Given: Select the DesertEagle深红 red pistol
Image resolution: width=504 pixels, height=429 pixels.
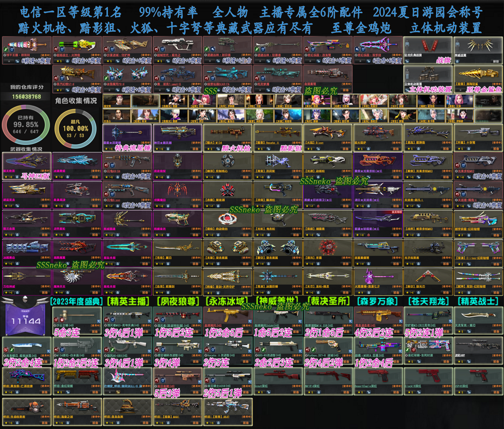Looking at the screenshot, I should (378, 381).
